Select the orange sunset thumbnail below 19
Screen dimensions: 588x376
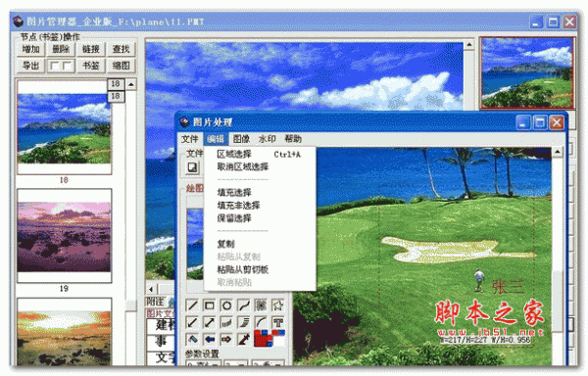coord(64,332)
